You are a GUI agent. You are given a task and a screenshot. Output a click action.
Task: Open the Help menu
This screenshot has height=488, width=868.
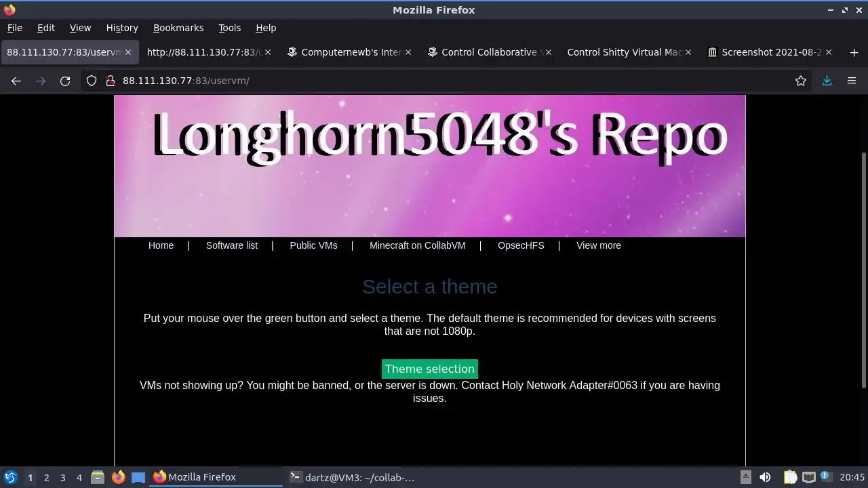pyautogui.click(x=266, y=28)
